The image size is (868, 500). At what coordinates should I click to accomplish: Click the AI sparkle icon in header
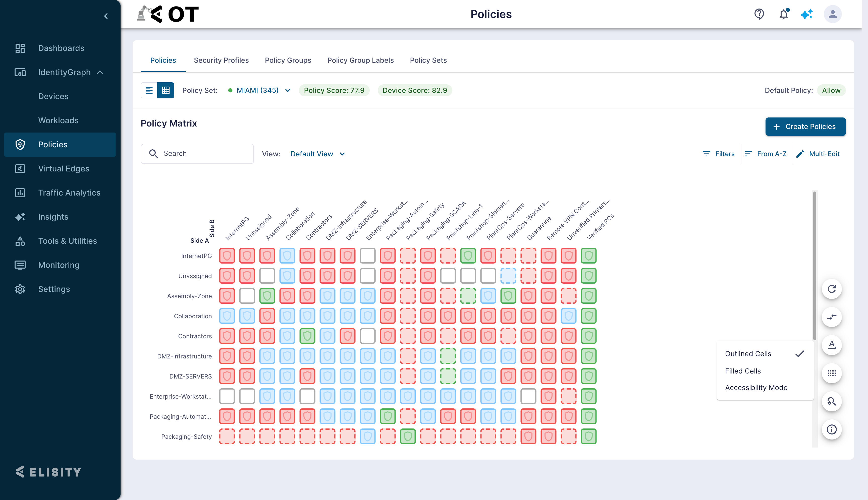pos(806,14)
